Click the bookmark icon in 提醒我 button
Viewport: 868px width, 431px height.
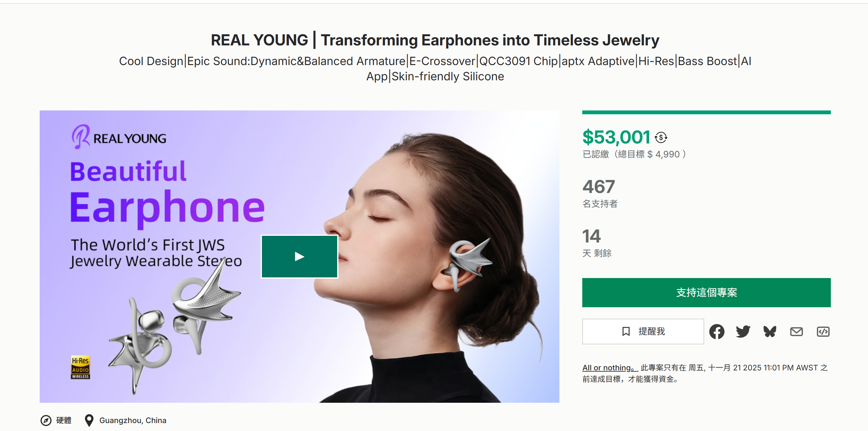[x=626, y=332]
